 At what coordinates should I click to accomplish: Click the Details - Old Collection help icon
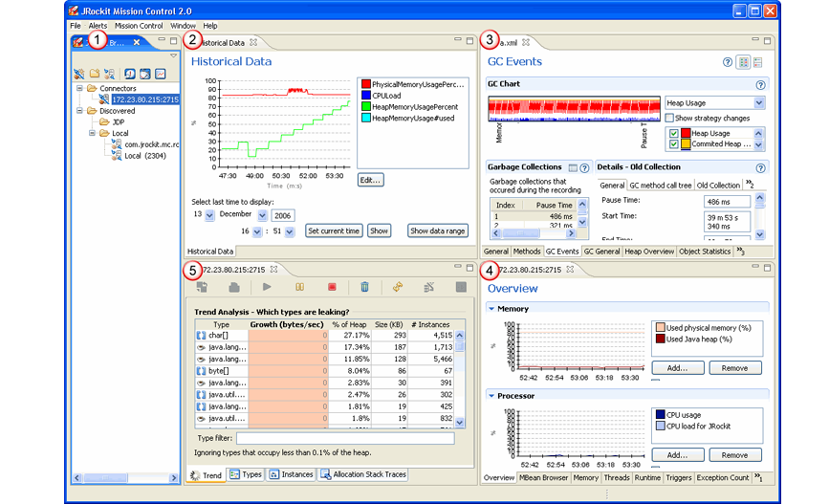pyautogui.click(x=760, y=168)
